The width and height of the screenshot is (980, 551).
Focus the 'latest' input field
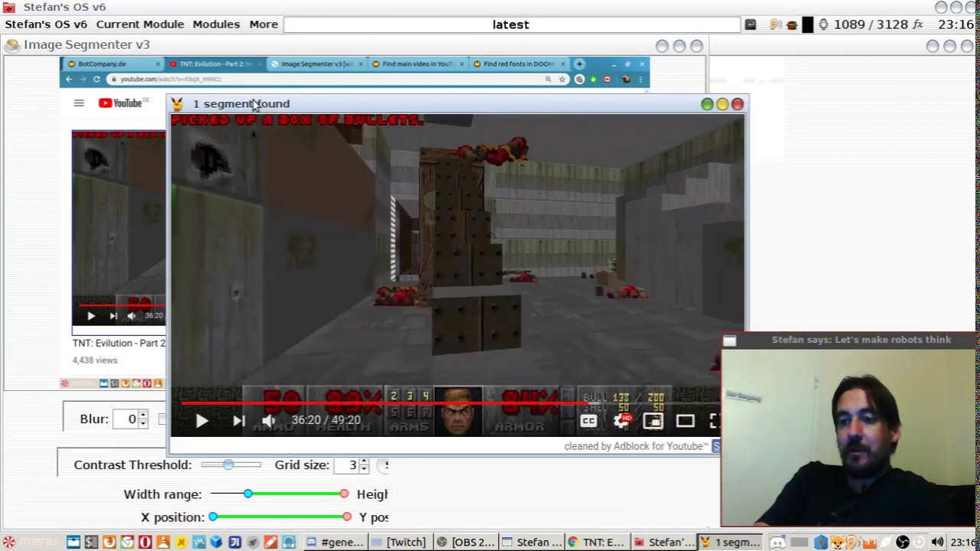pos(511,24)
